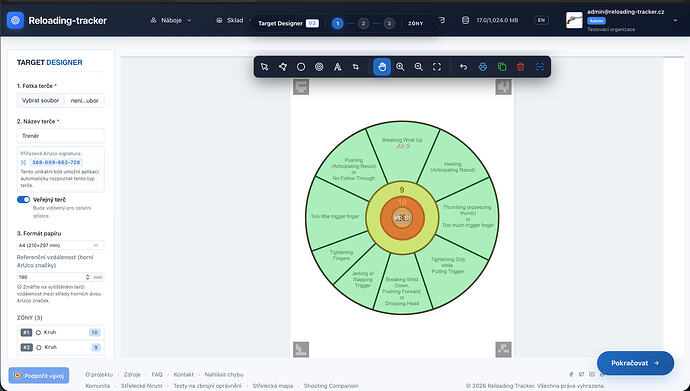Select the radio circle of zone #2 Kruh
Screen dimensions: 690x391
[x=38, y=347]
